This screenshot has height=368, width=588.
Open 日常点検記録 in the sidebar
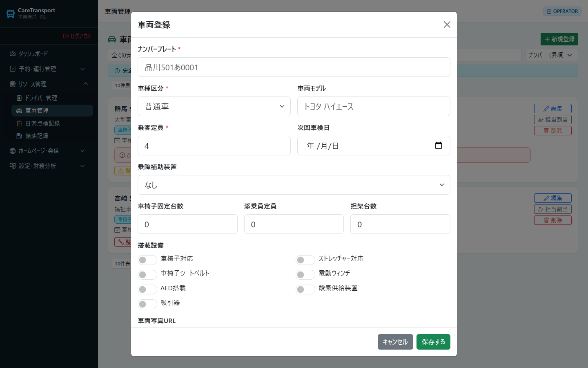52,123
